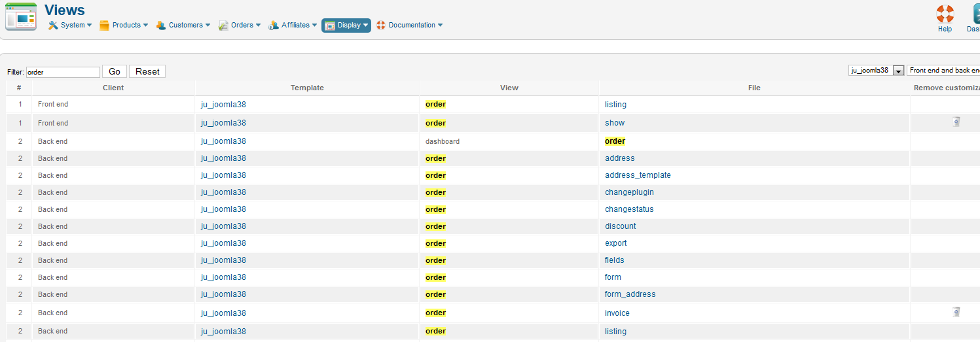Expand the ju_joomla38 template dropdown
980x342 pixels.
point(876,71)
